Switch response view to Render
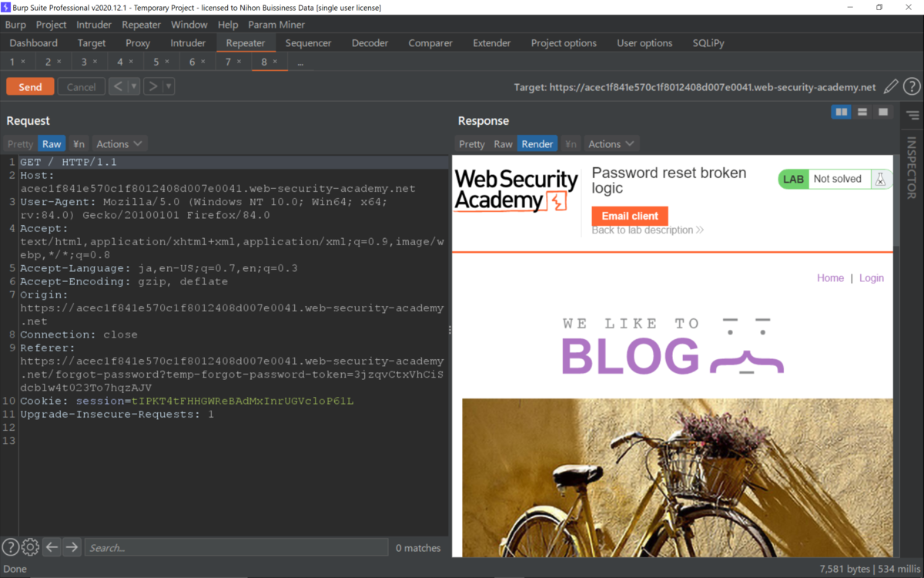Screen dimensions: 924x578 (x=537, y=144)
